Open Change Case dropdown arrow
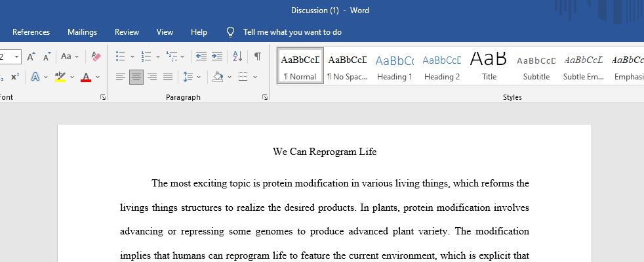644x262 pixels. tap(77, 56)
